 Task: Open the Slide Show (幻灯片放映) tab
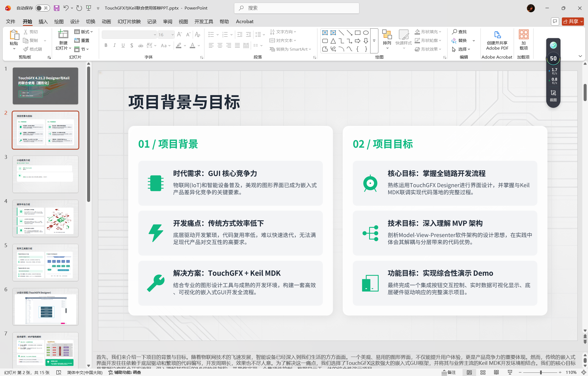tap(129, 22)
